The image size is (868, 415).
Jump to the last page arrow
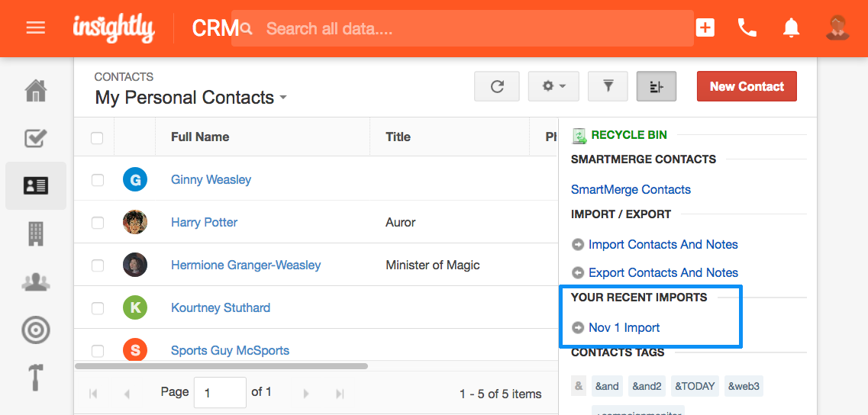340,394
